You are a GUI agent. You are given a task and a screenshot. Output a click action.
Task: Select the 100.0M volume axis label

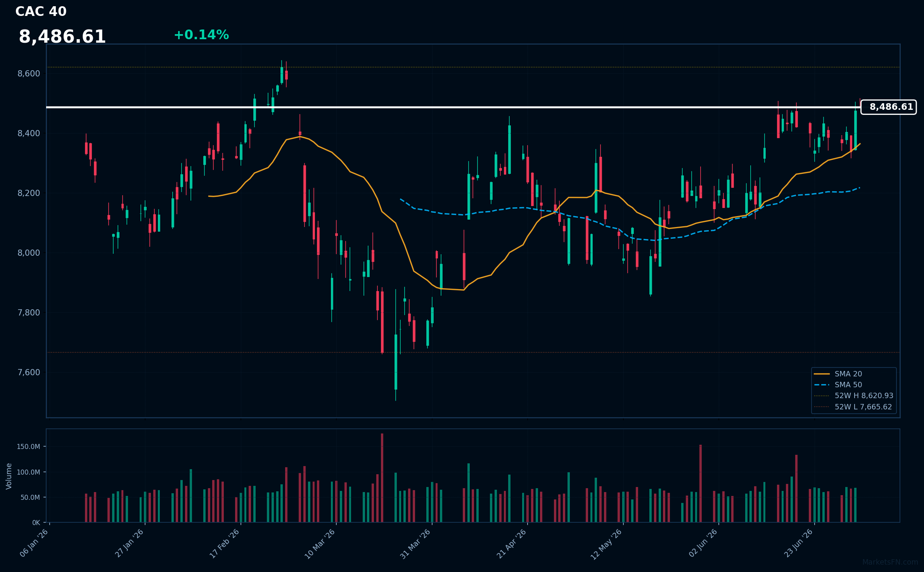click(28, 472)
